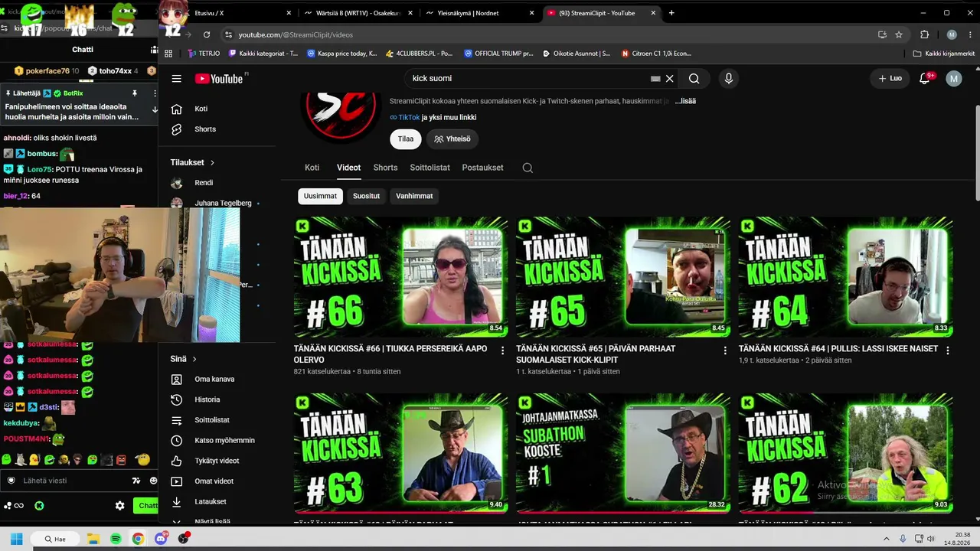This screenshot has height=551, width=980.
Task: Open Tykätyt videot in the sidebar
Action: (217, 461)
